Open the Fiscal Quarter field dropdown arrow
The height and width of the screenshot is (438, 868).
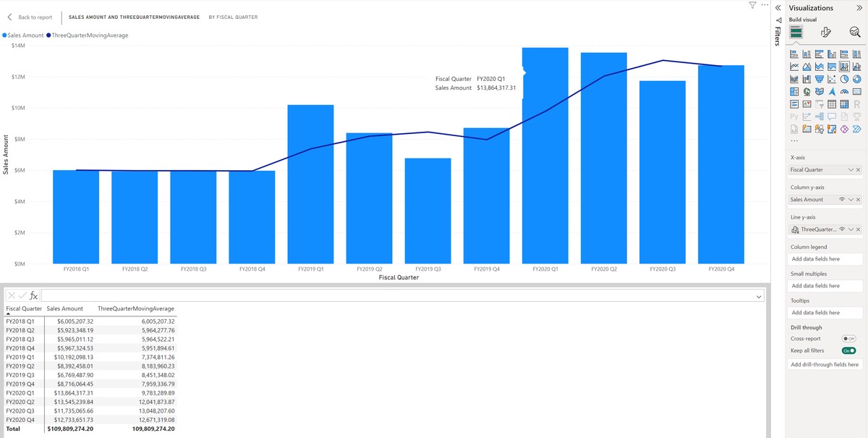coord(851,170)
